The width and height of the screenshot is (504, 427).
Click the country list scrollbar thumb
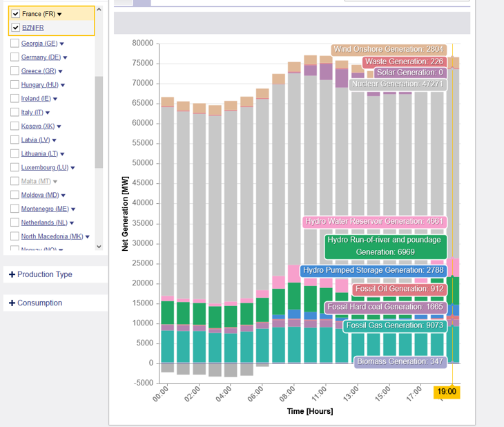pyautogui.click(x=99, y=122)
